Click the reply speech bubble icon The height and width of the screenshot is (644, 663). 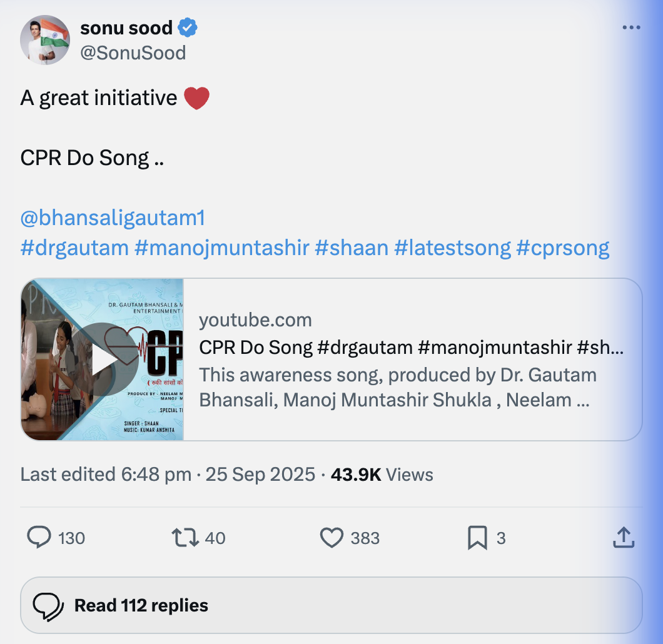[x=39, y=538]
